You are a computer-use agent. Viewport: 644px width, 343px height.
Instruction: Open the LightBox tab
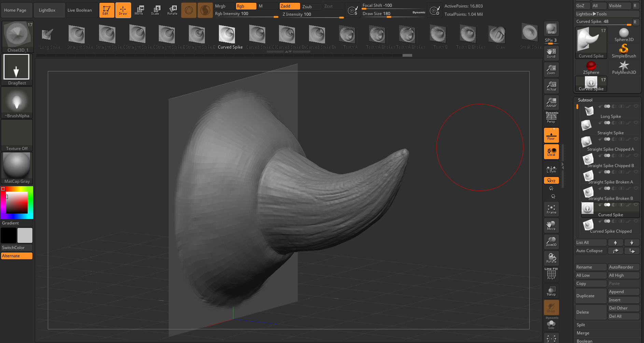coord(47,10)
